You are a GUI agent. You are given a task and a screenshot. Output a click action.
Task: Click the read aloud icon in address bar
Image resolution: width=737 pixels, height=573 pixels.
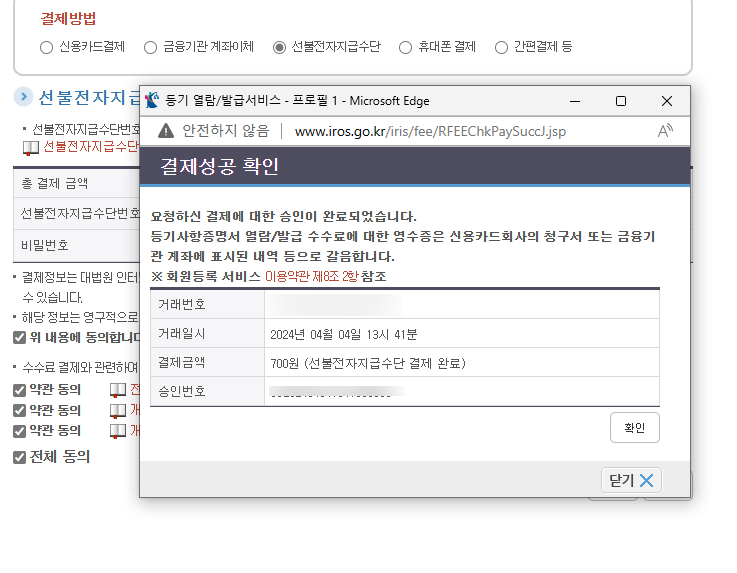[x=665, y=131]
